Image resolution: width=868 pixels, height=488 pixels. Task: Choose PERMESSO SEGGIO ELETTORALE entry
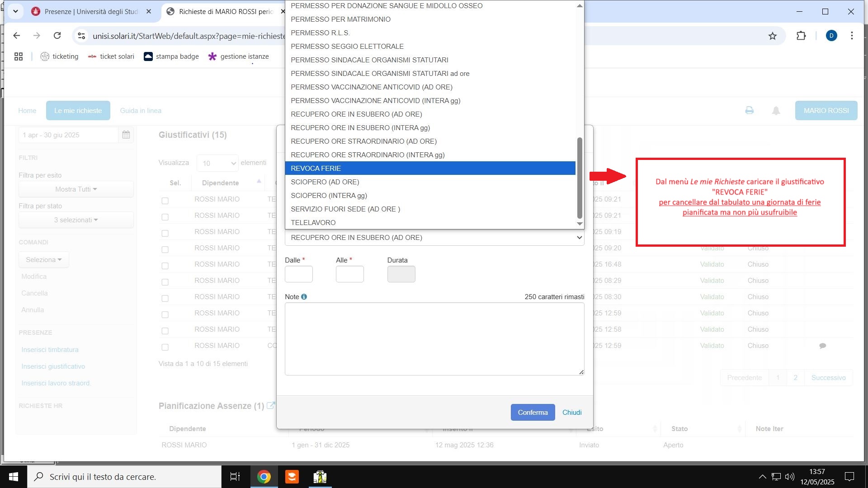pyautogui.click(x=430, y=46)
